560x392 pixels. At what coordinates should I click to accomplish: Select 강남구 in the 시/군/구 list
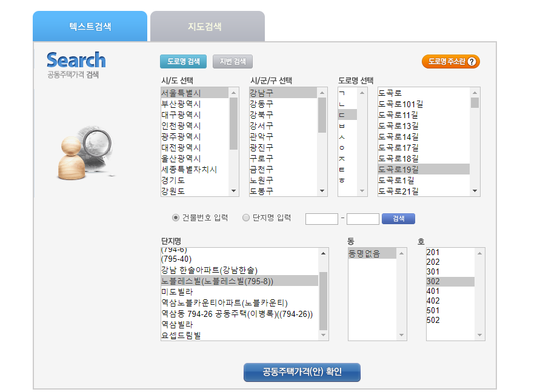click(283, 93)
